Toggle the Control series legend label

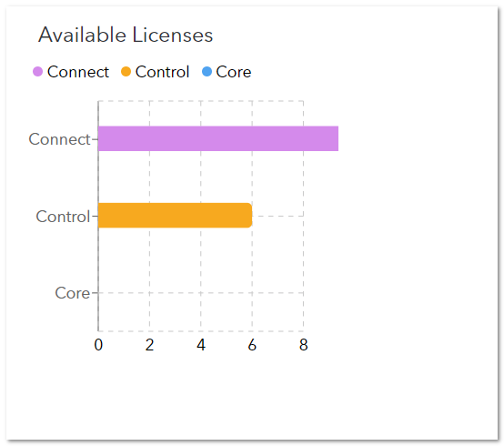pos(162,72)
